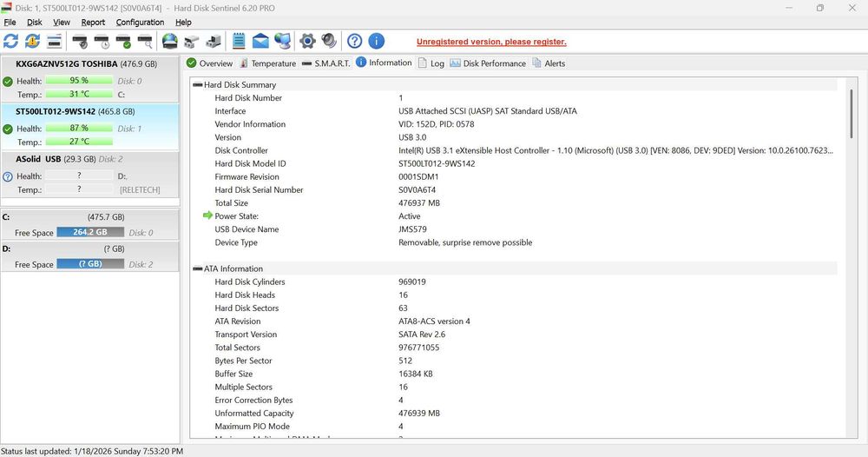Click the first gray disk devices toolbar icon
Image resolution: width=868 pixels, height=457 pixels.
(x=192, y=41)
